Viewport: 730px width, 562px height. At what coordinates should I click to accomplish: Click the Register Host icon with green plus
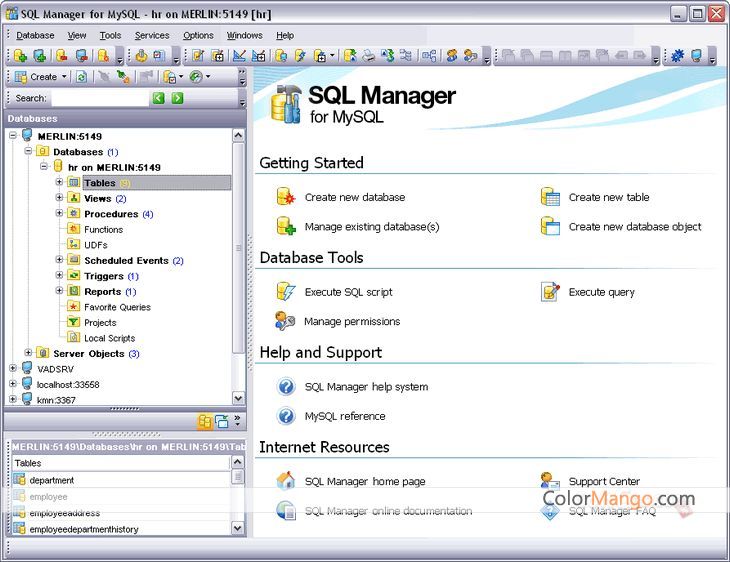[x=40, y=56]
